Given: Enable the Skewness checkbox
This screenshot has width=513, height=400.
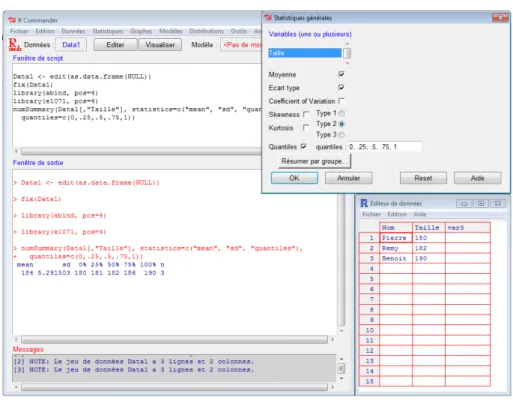Looking at the screenshot, I should pyautogui.click(x=306, y=114).
